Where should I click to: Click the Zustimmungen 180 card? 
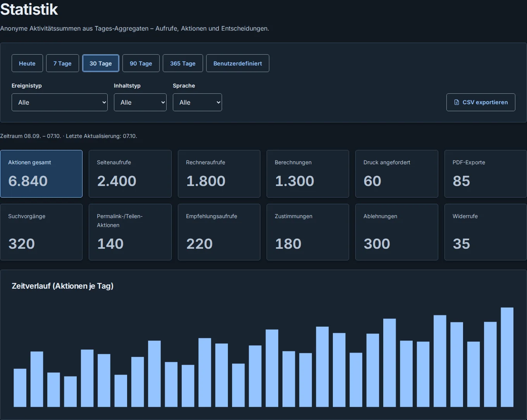[x=308, y=232]
